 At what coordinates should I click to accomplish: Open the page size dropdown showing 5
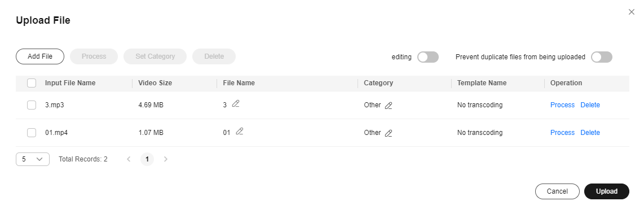[33, 159]
